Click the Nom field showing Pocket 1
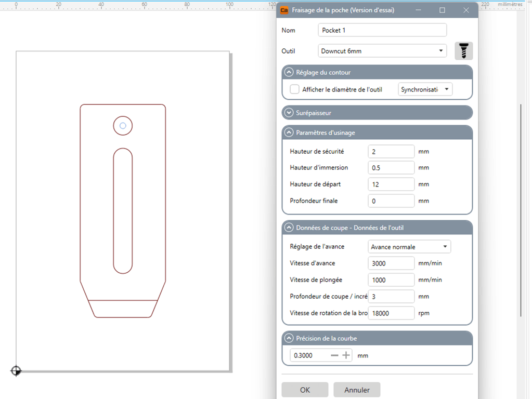The image size is (532, 399). (382, 30)
